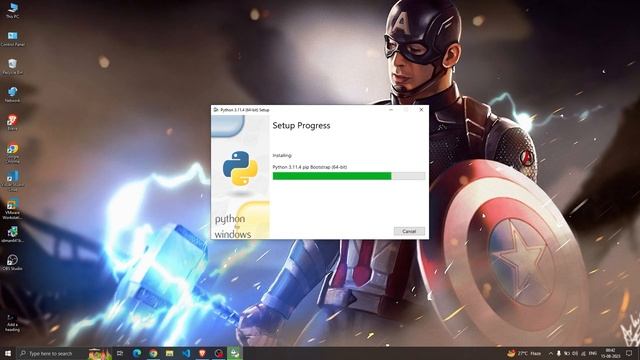This screenshot has width=640, height=360.
Task: Open Visual Studio Code from taskbar
Action: point(186,353)
